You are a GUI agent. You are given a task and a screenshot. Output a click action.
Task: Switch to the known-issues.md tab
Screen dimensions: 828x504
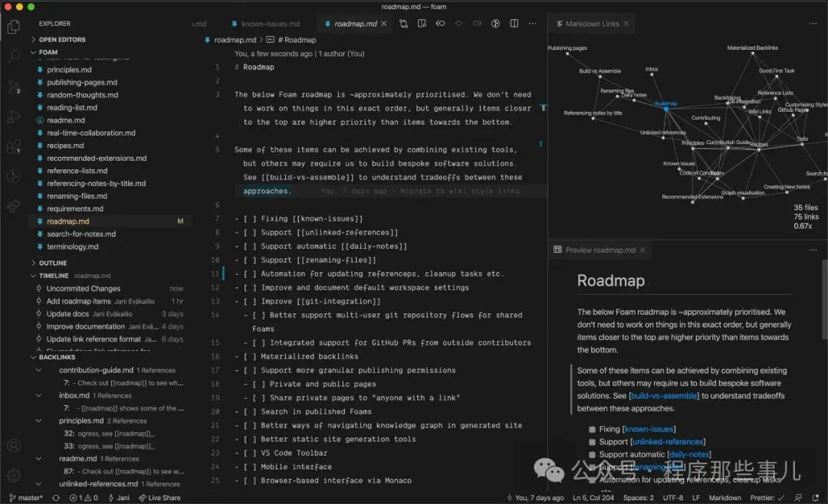[x=265, y=24]
